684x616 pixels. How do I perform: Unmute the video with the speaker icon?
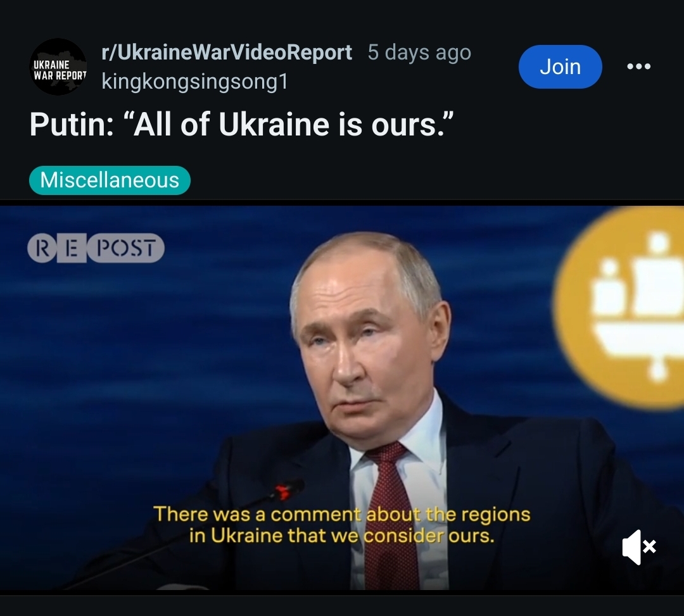pyautogui.click(x=639, y=547)
